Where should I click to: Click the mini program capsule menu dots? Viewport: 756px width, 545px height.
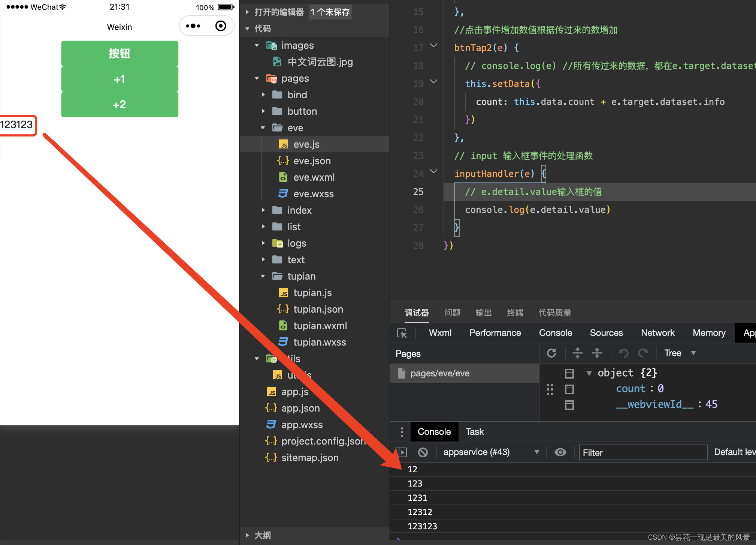point(193,26)
